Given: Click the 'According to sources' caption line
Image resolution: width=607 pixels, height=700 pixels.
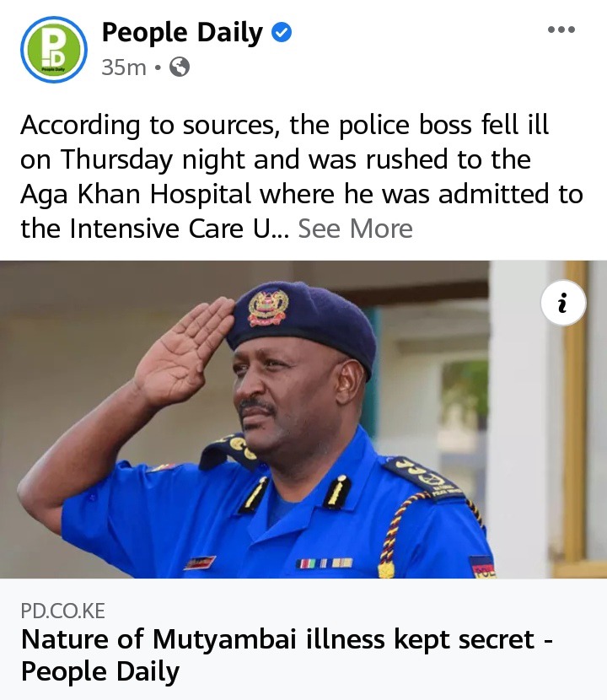Looking at the screenshot, I should (284, 125).
